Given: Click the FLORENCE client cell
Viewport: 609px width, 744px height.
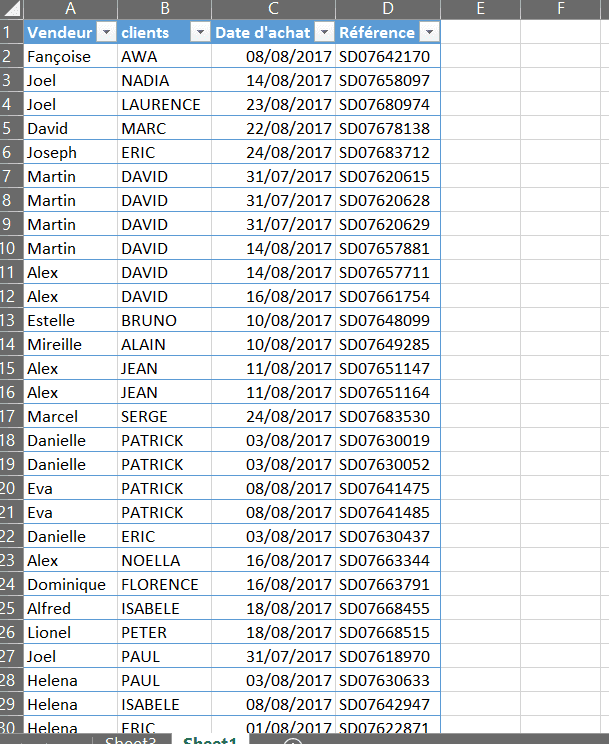Looking at the screenshot, I should 160,584.
